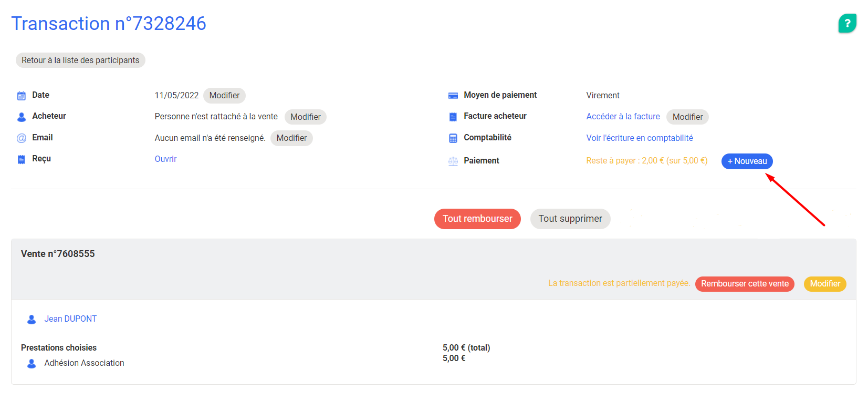868x400 pixels.
Task: Click the balance scale icon by Paiement
Action: 453,161
